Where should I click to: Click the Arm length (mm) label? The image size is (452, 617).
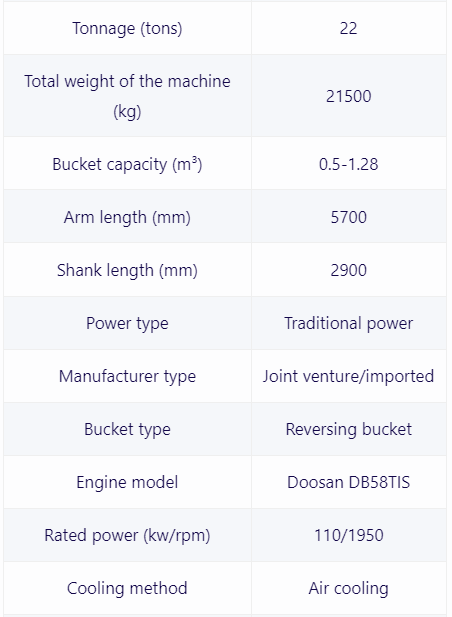(127, 217)
